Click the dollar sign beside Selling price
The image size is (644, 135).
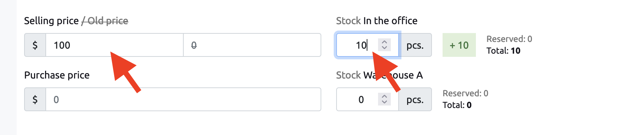[x=35, y=45]
